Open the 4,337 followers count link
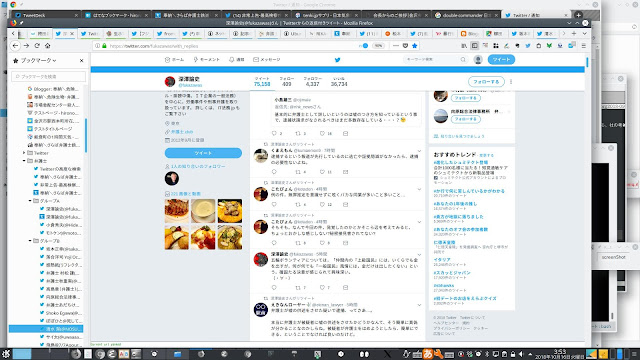Image resolution: width=640 pixels, height=360 pixels. point(312,82)
